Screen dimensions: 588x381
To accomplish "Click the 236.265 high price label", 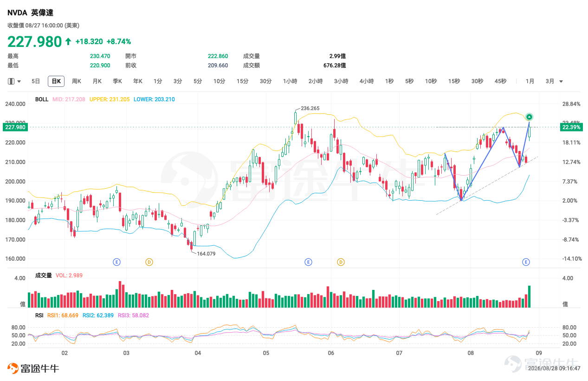I will click(310, 108).
